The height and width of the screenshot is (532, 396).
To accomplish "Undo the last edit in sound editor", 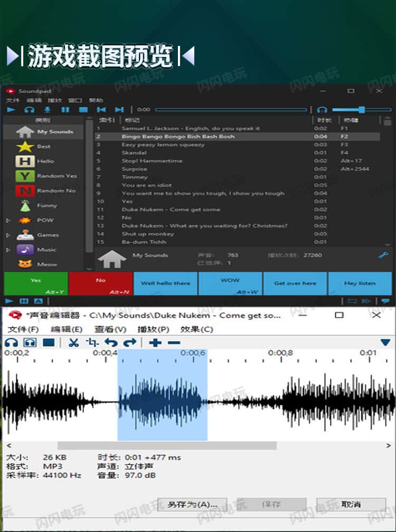I will pos(111,343).
